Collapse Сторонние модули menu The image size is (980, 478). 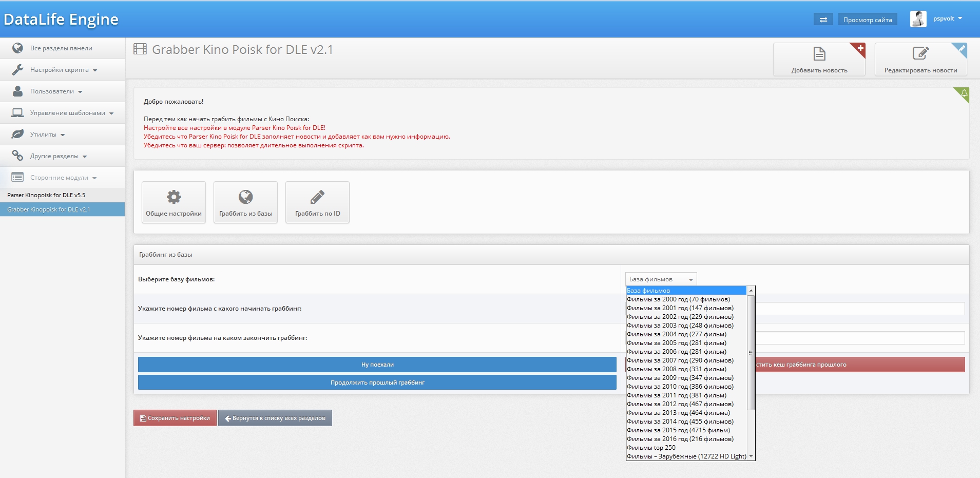click(x=63, y=177)
